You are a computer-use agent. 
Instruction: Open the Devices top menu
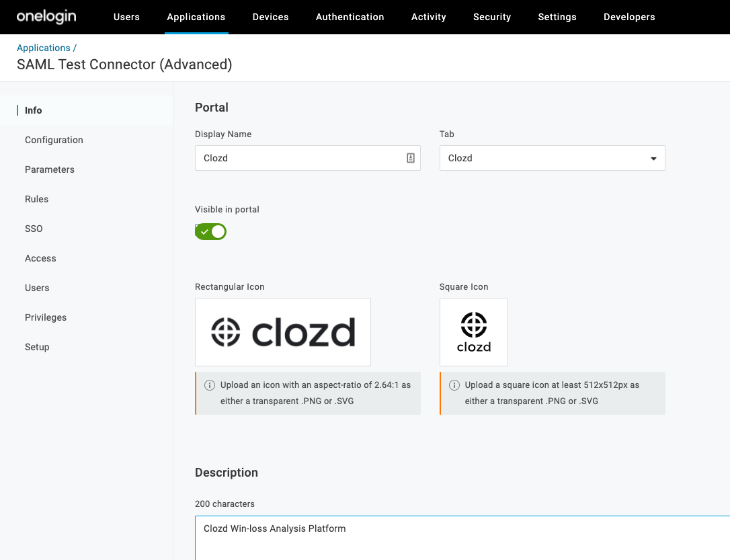click(270, 17)
